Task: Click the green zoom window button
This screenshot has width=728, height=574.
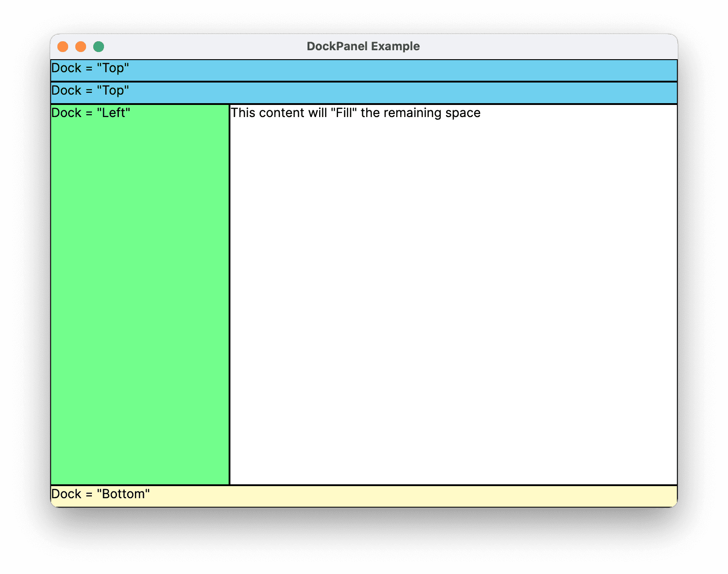Action: point(98,46)
